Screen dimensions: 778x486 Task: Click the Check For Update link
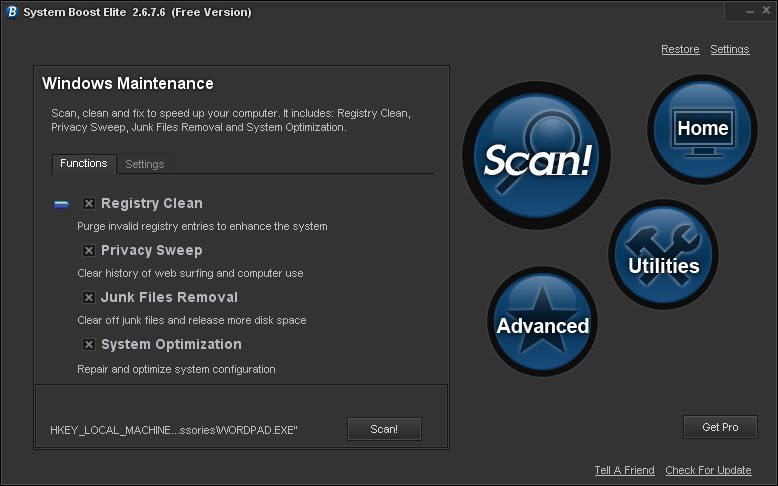(x=709, y=470)
